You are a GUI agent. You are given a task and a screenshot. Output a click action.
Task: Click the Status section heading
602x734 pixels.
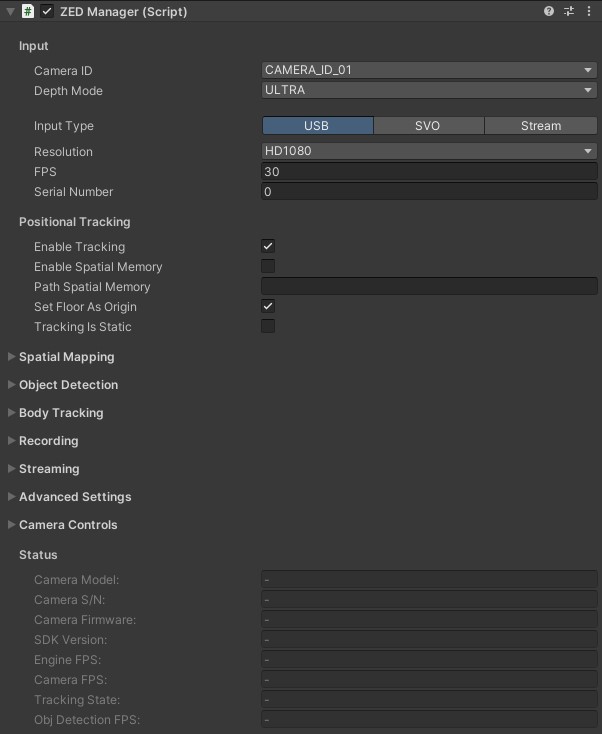pyautogui.click(x=38, y=555)
